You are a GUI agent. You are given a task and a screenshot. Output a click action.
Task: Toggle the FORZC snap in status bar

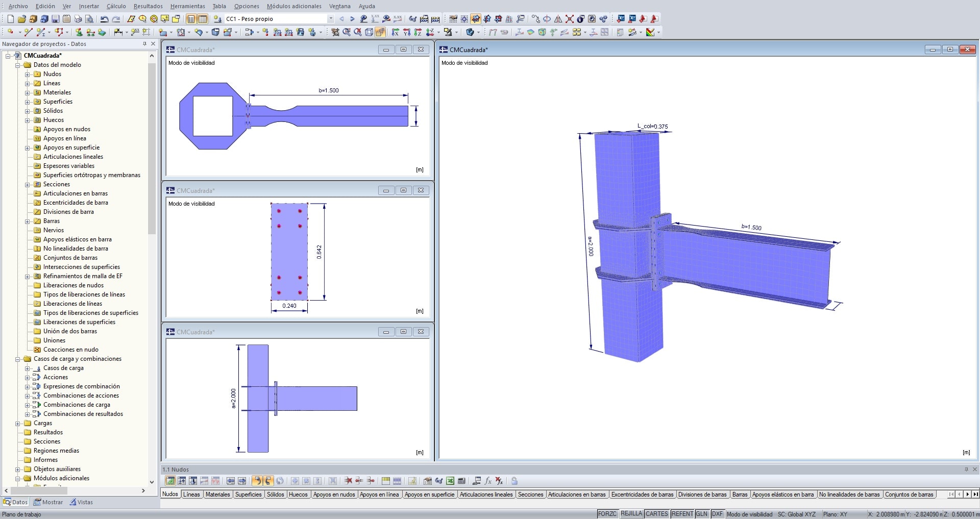coord(607,514)
